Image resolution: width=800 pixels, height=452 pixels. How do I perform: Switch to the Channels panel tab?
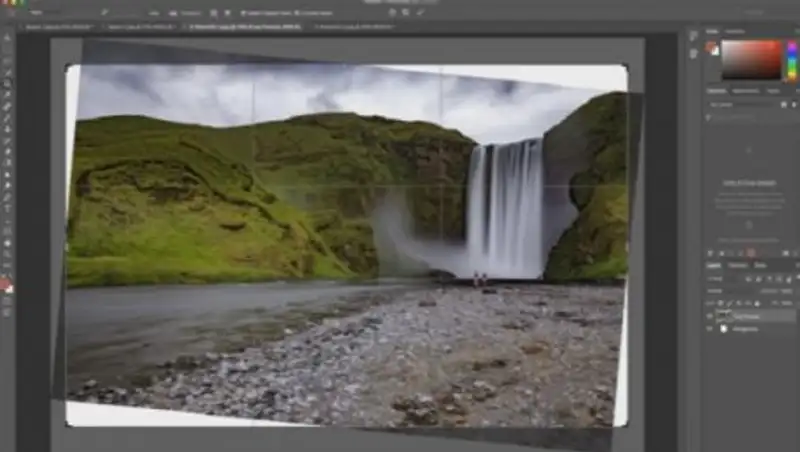pos(739,265)
